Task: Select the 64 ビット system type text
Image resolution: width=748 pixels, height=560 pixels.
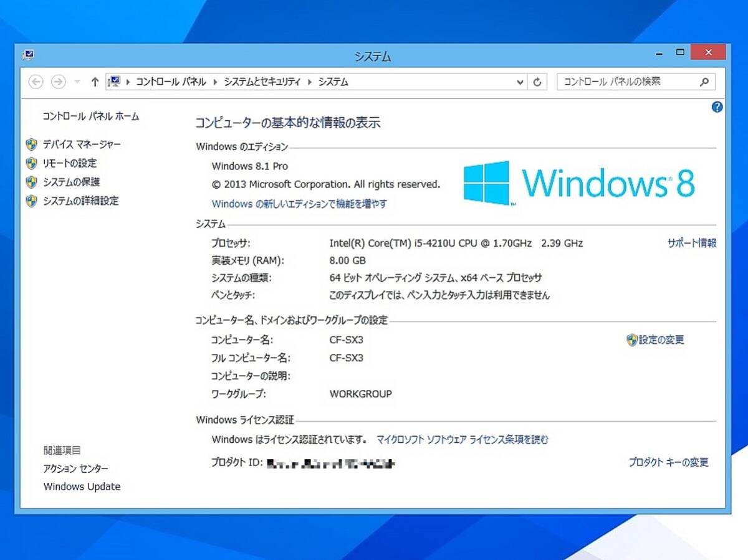Action: click(436, 278)
